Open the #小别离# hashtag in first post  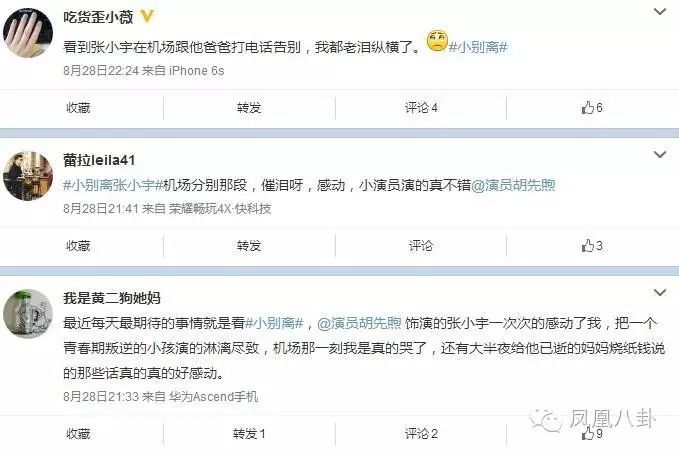(478, 46)
